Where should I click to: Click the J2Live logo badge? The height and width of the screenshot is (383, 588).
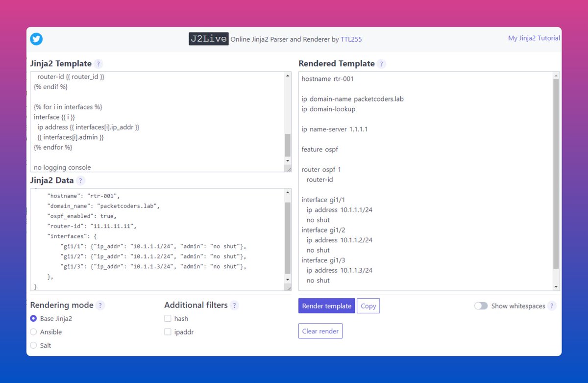(x=209, y=39)
